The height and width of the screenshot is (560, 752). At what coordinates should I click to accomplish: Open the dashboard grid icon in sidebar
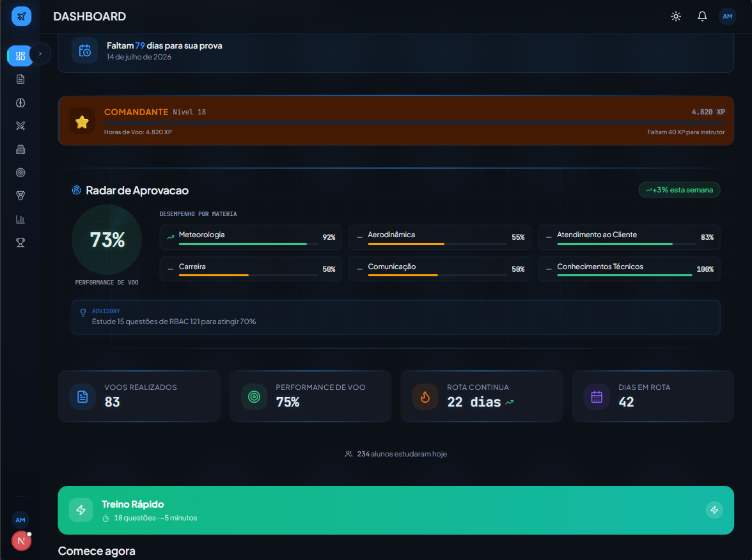coord(20,56)
